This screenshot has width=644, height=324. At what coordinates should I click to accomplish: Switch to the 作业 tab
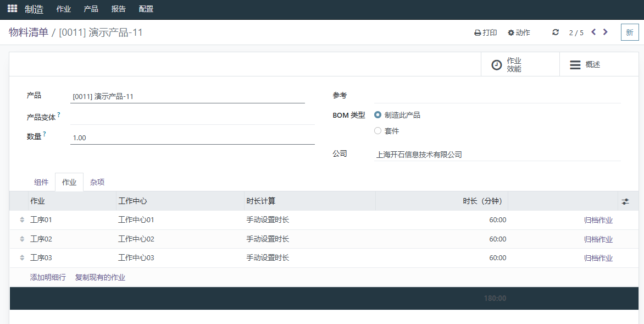[x=69, y=182]
